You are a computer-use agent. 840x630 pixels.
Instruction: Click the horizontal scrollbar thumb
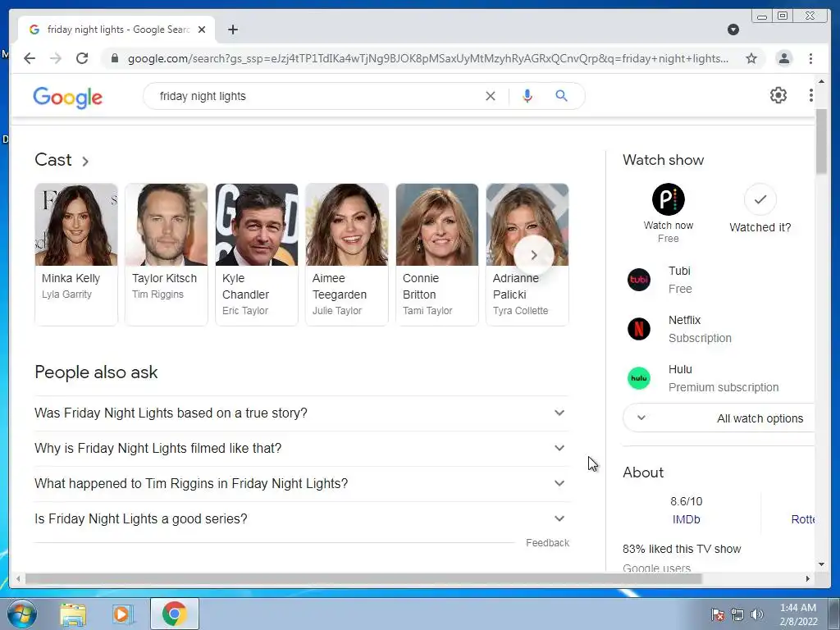point(363,578)
